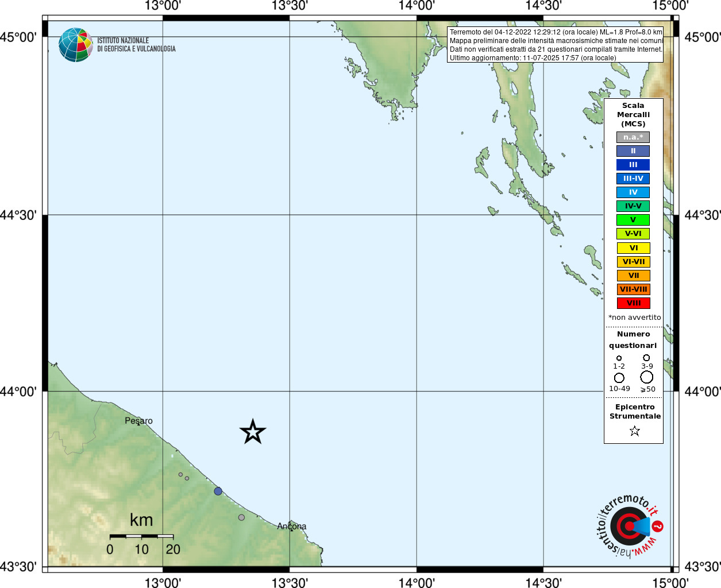The width and height of the screenshot is (721, 588).
Task: Click the Pesaro city label
Action: 138,421
